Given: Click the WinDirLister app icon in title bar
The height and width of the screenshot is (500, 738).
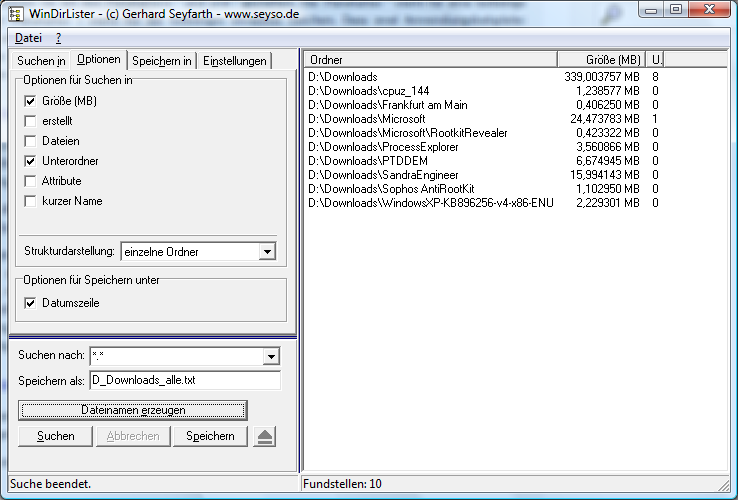Looking at the screenshot, I should (16, 14).
